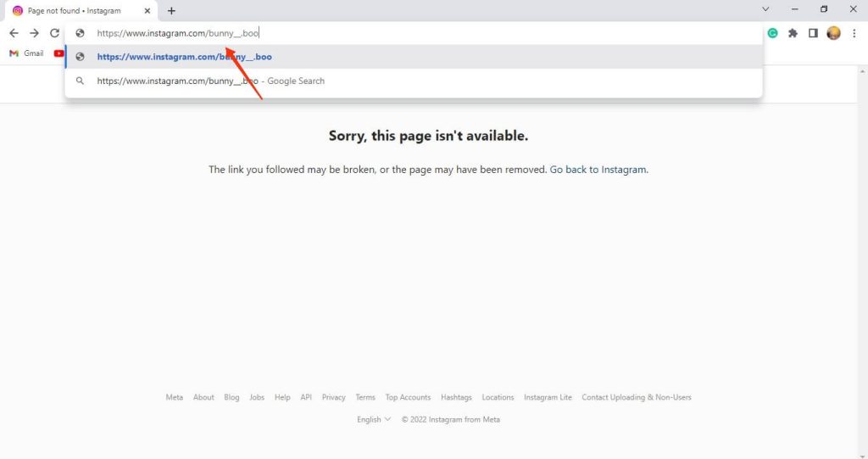Screen dimensions: 868x459
Task: Expand the English language dropdown
Action: click(374, 420)
